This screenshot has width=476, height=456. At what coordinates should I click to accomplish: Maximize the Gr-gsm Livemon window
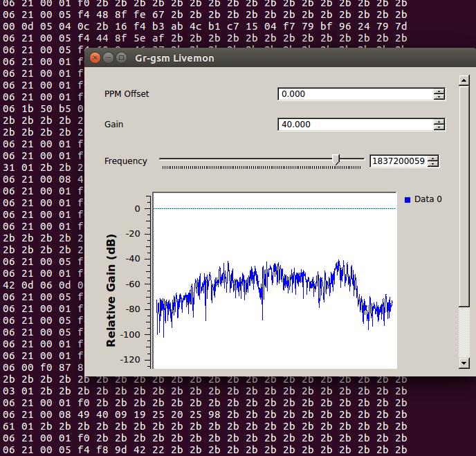click(122, 57)
